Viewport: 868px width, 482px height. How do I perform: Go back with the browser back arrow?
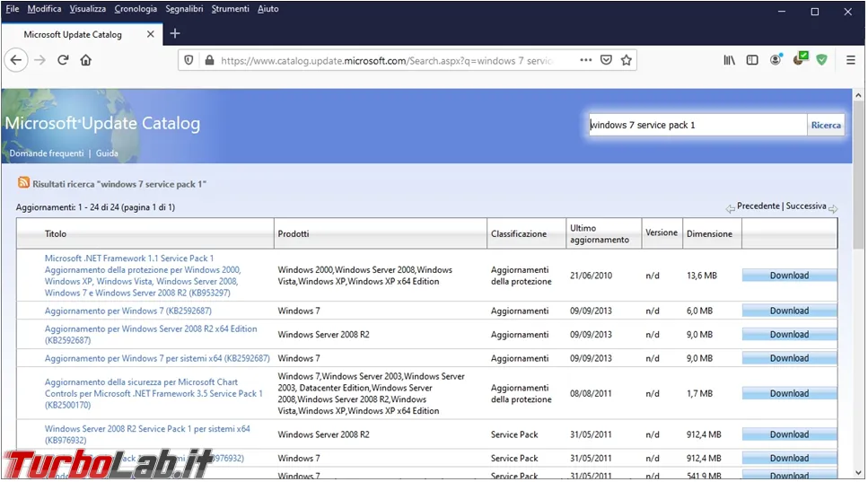[16, 60]
